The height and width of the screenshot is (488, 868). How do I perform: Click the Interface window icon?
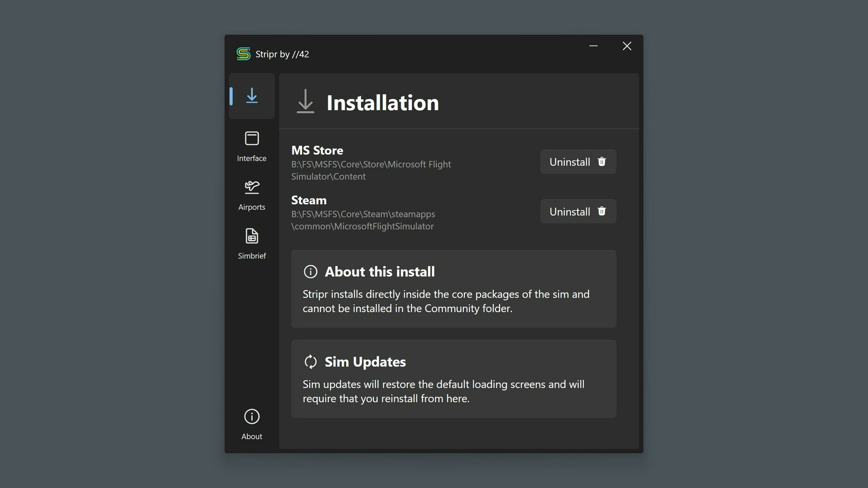pos(252,138)
